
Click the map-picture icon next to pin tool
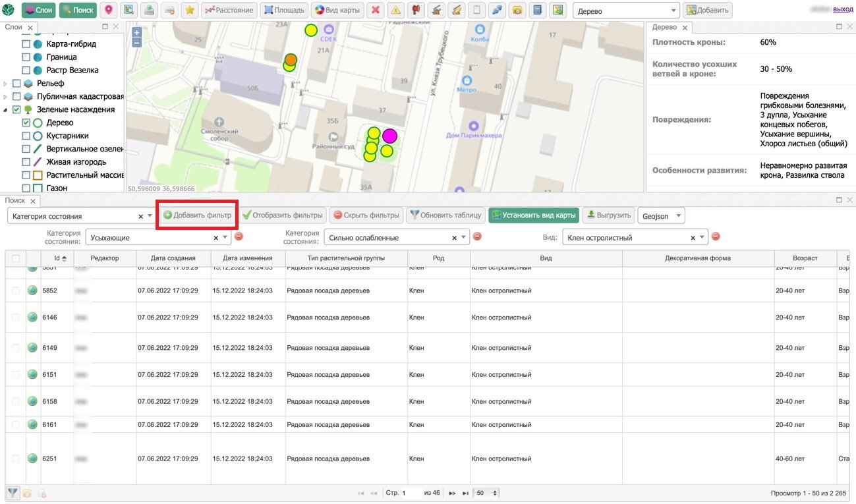(128, 10)
